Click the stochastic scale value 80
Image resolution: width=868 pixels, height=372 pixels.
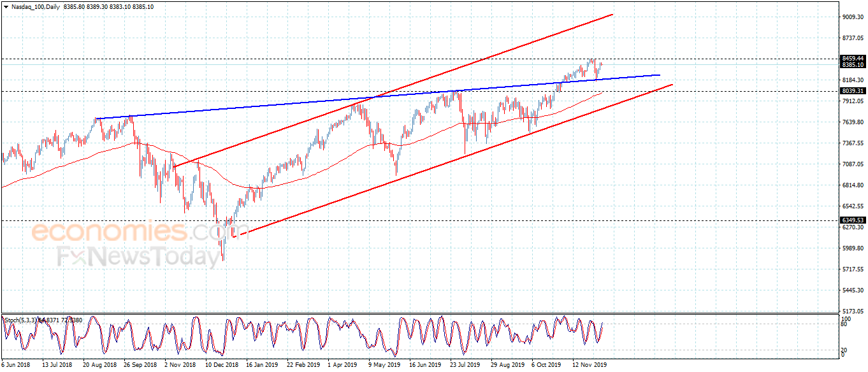(844, 324)
